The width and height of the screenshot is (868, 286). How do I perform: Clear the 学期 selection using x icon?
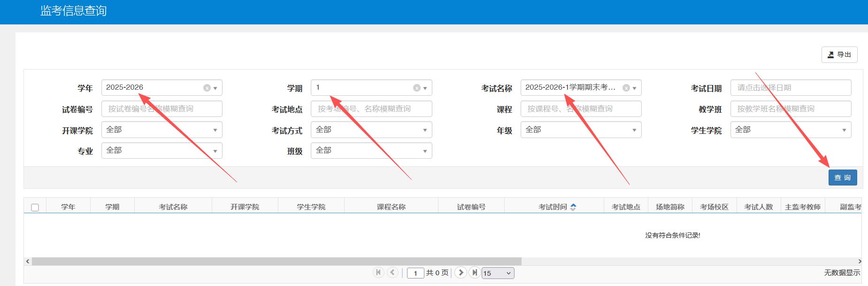tap(416, 88)
